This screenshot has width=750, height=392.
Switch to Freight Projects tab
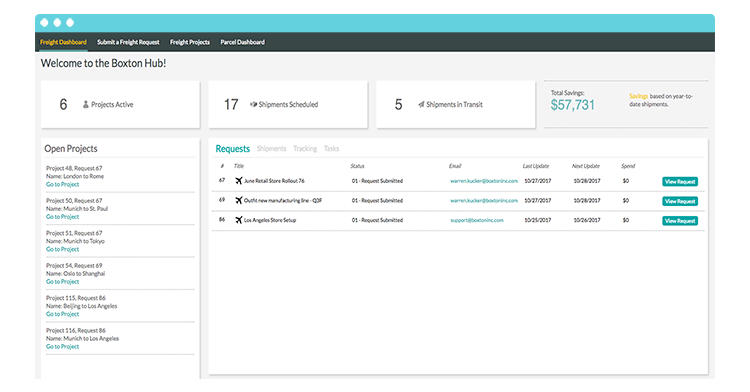[x=190, y=42]
